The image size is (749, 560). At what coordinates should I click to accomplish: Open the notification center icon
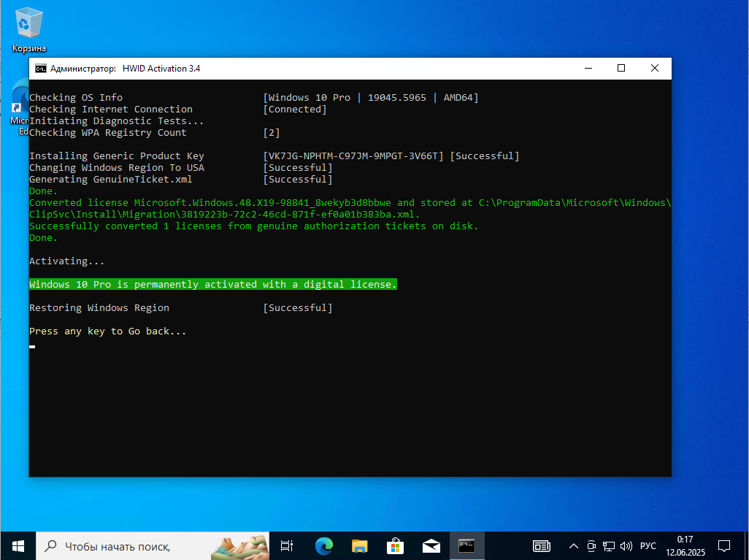724,545
